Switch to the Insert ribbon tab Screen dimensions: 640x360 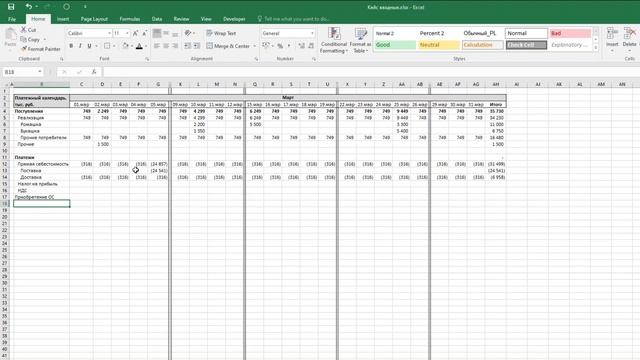(x=63, y=19)
